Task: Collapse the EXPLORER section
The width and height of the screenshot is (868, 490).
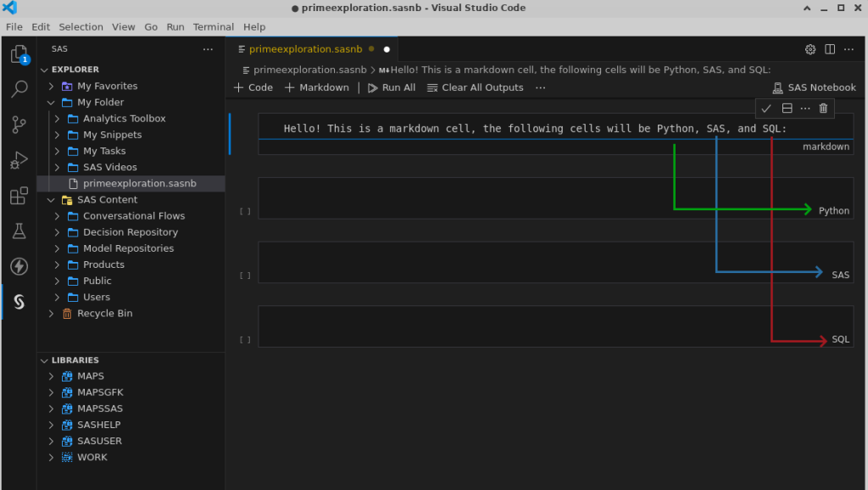Action: [x=44, y=70]
